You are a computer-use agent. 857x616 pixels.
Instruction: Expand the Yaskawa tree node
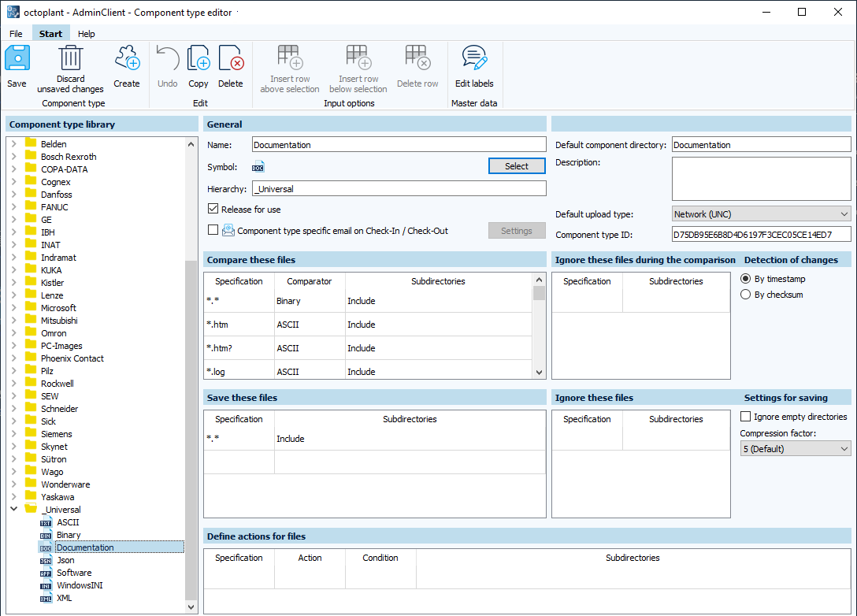pos(14,496)
